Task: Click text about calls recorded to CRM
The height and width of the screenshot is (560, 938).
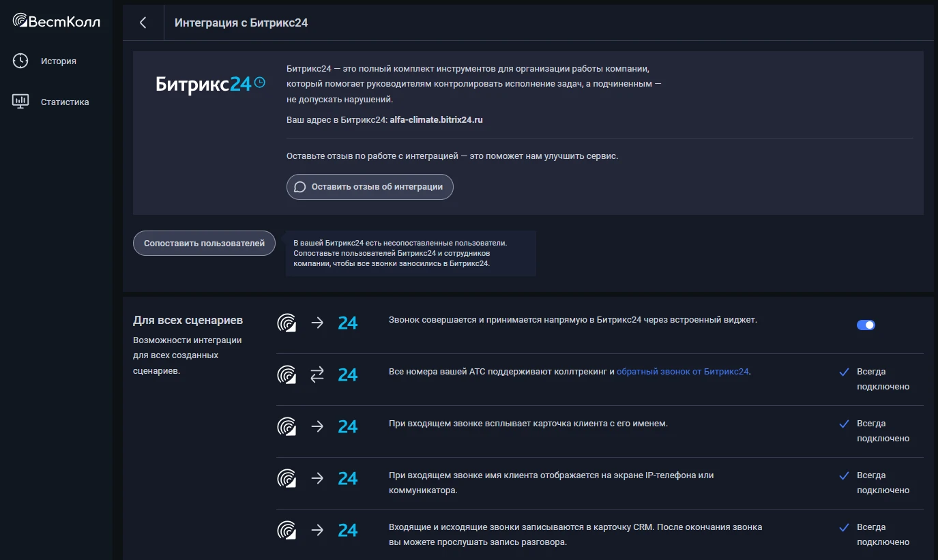Action: click(576, 535)
